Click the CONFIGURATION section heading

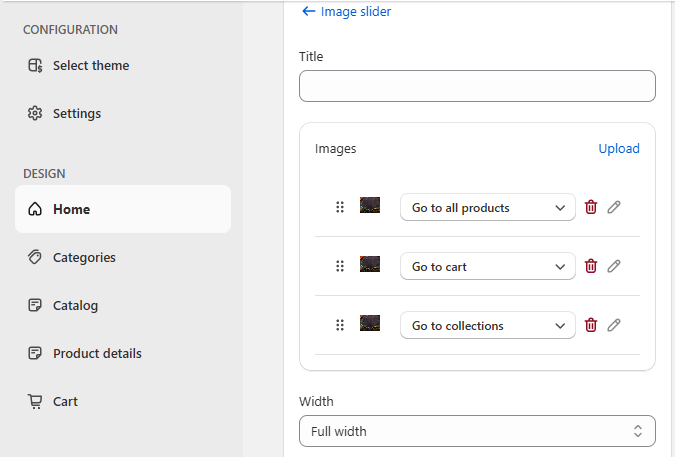(70, 30)
